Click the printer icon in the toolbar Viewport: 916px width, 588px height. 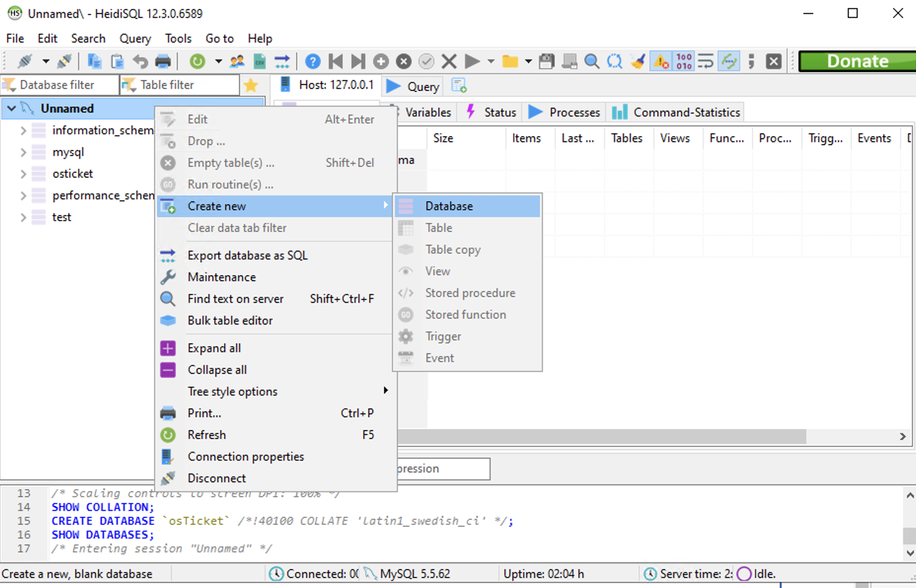163,61
